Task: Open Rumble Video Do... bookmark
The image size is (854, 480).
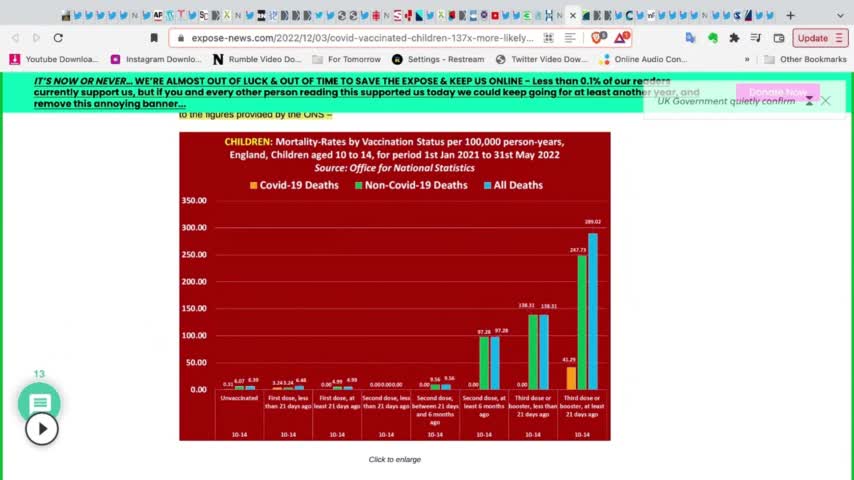Action: [257, 59]
